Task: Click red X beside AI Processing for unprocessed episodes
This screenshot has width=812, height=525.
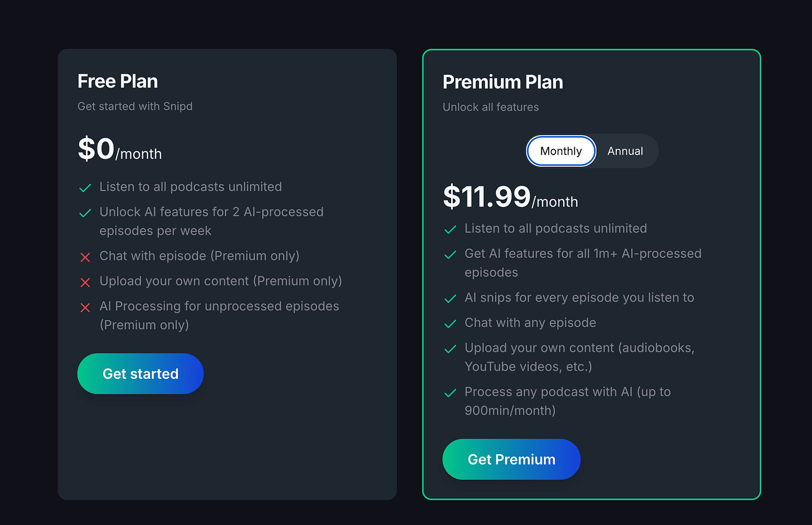Action: (x=85, y=307)
